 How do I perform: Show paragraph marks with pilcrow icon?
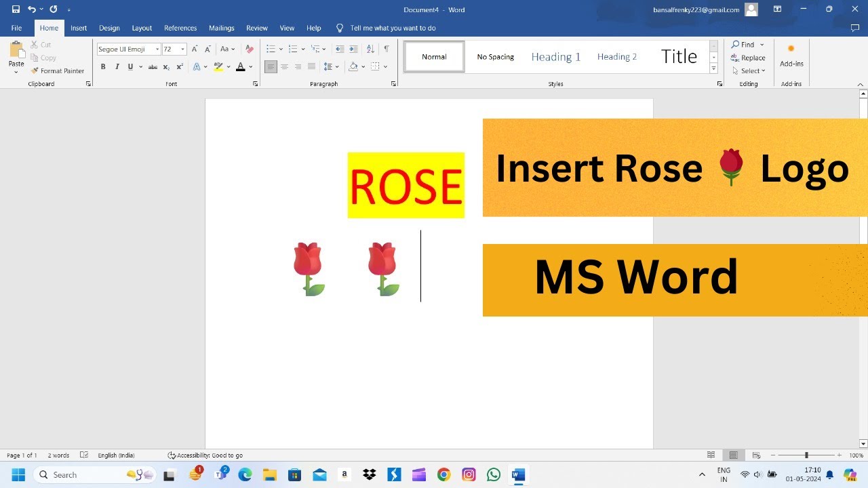[x=387, y=49]
